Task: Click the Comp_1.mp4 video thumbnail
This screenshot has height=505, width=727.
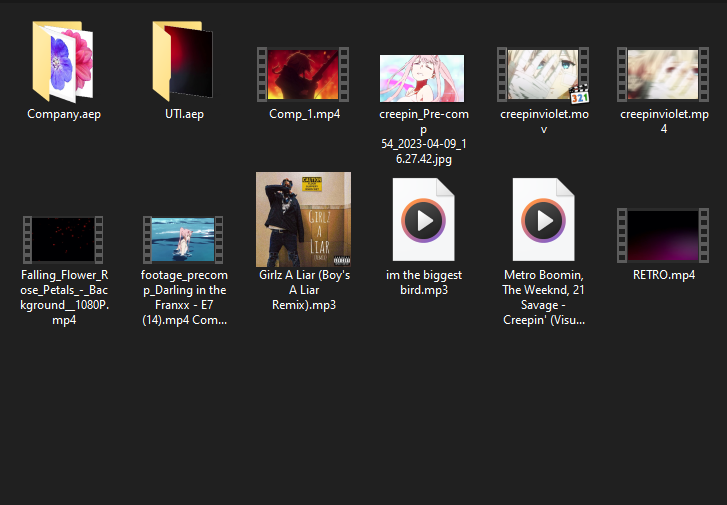Action: pyautogui.click(x=303, y=74)
